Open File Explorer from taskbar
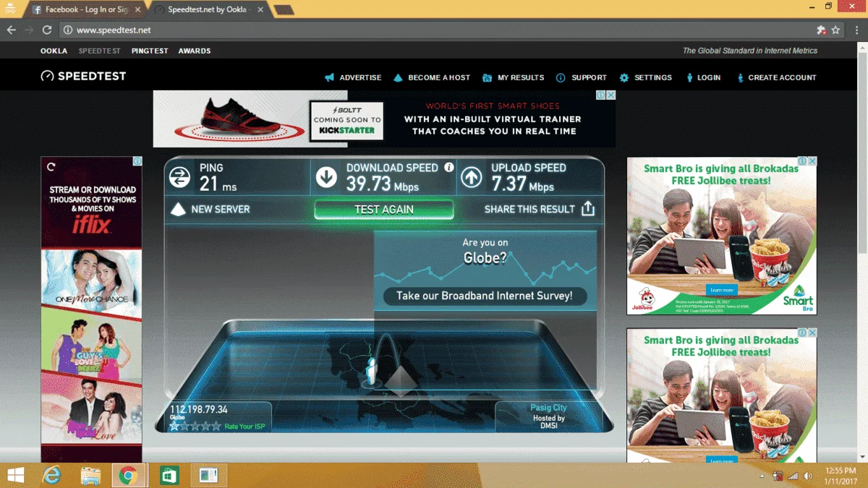This screenshot has height=488, width=868. click(x=90, y=475)
